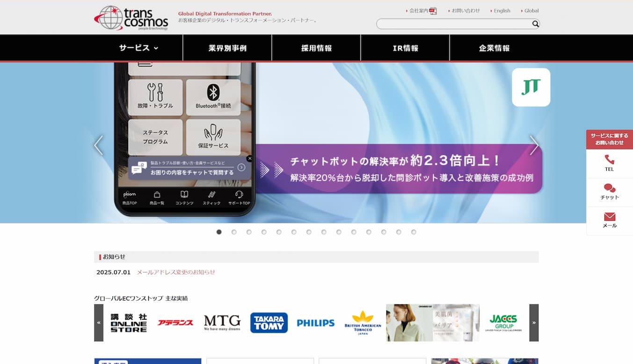
Task: Click the transcosmos logo
Action: coord(131,18)
